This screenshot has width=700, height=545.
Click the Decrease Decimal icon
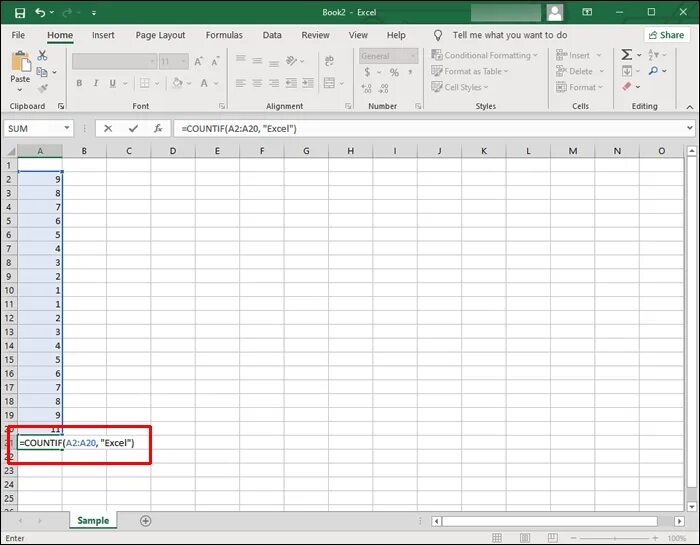pyautogui.click(x=383, y=88)
